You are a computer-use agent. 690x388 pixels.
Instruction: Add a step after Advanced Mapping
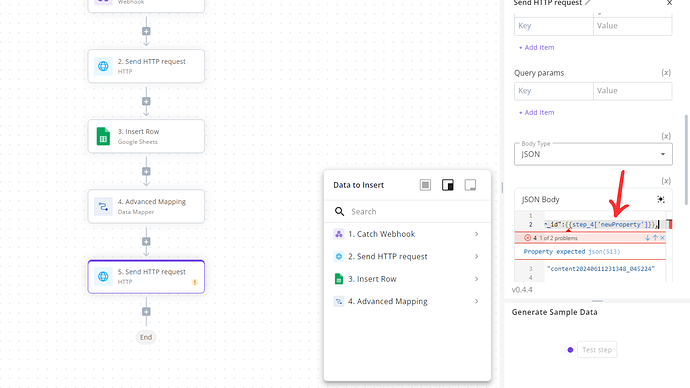(146, 242)
